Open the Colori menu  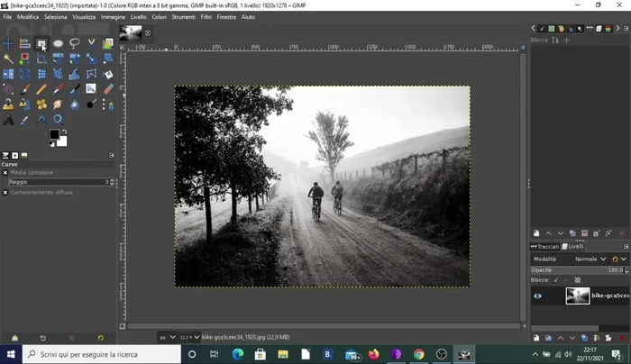tap(159, 17)
